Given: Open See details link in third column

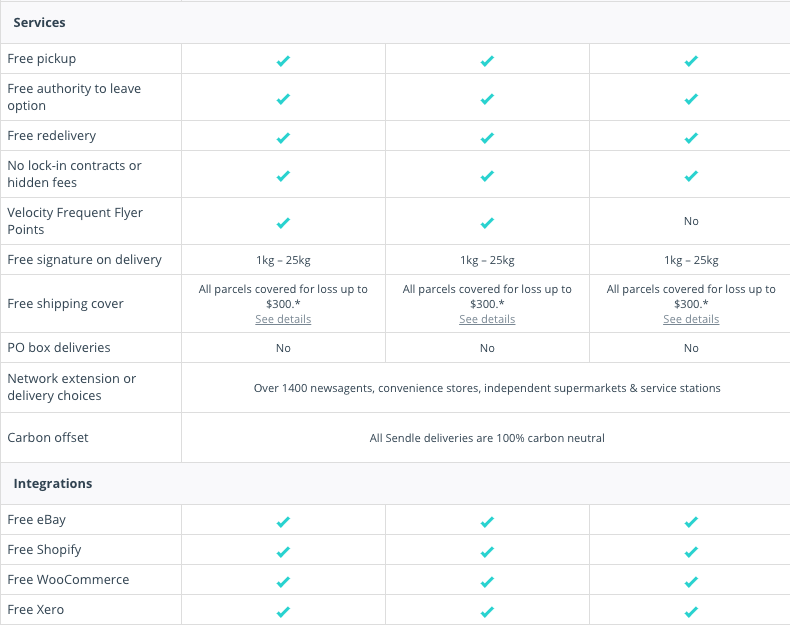Looking at the screenshot, I should (691, 319).
